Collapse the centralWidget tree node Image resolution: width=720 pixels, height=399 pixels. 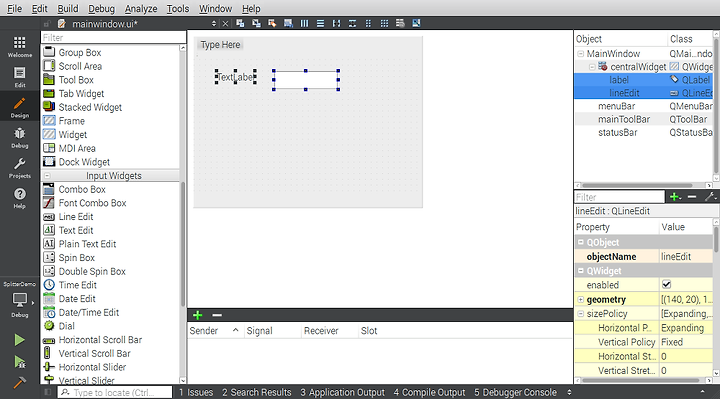coord(592,67)
